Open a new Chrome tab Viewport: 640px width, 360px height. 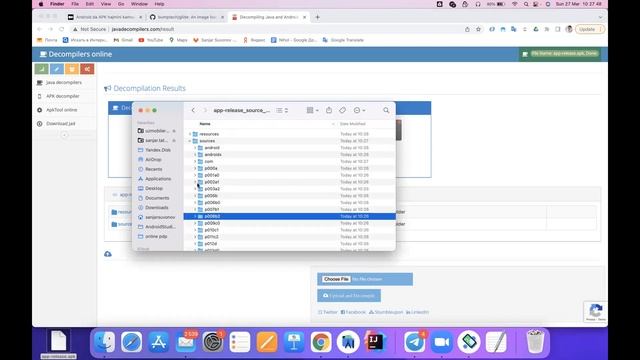(318, 17)
